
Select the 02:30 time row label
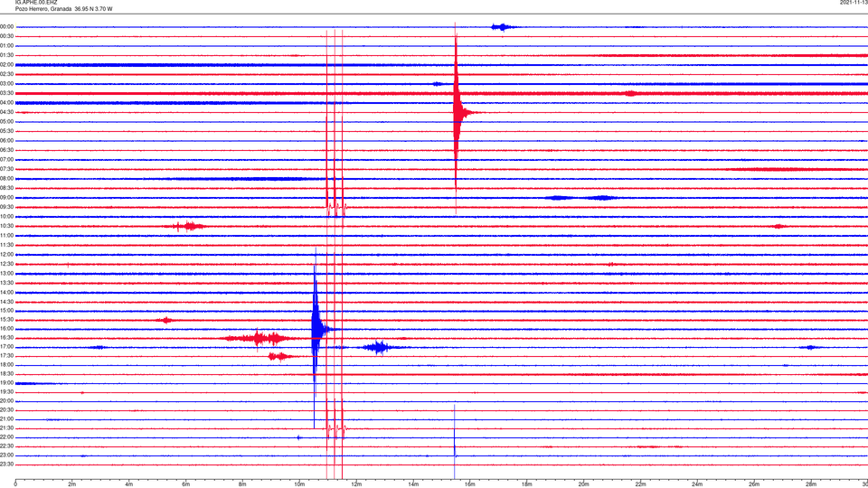click(x=7, y=74)
